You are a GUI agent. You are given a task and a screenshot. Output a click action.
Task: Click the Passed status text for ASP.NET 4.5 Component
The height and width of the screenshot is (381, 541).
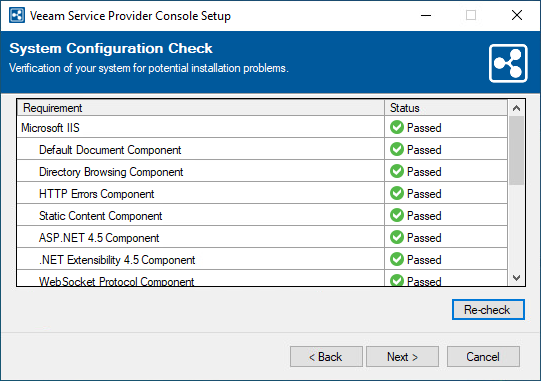coord(424,238)
